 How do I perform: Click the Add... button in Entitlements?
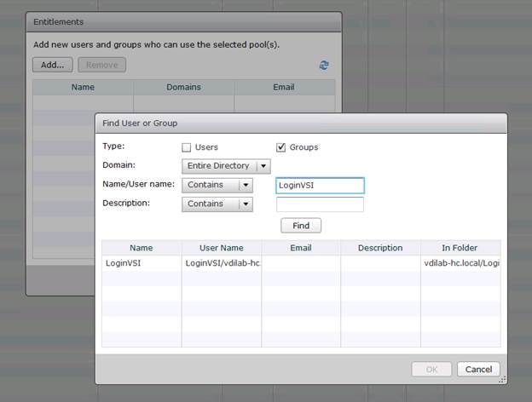click(x=53, y=65)
